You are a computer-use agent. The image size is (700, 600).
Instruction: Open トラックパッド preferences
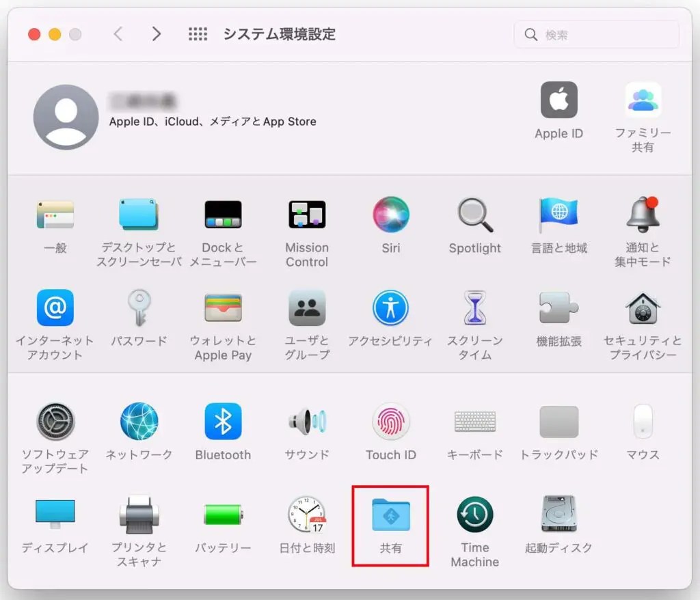pos(558,422)
